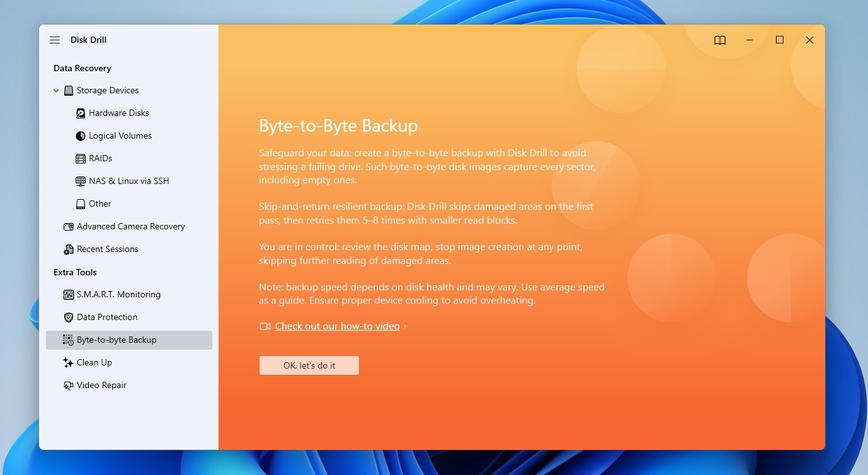Click the RAIDs icon
This screenshot has width=868, height=475.
coord(81,159)
